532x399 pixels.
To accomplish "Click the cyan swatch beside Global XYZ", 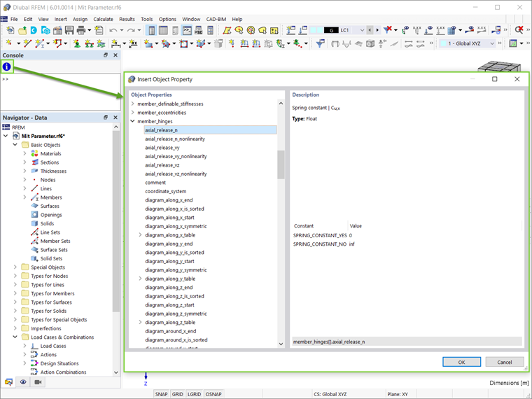I will (443, 43).
